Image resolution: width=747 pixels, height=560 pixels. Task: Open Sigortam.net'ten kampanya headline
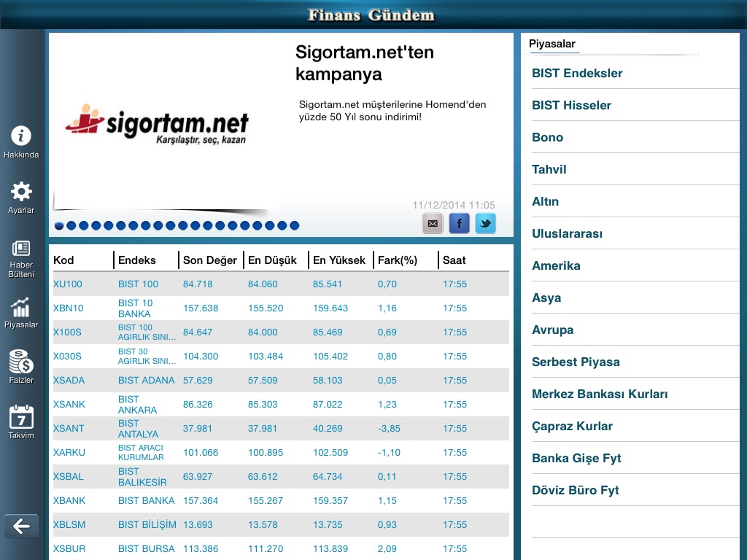(365, 63)
